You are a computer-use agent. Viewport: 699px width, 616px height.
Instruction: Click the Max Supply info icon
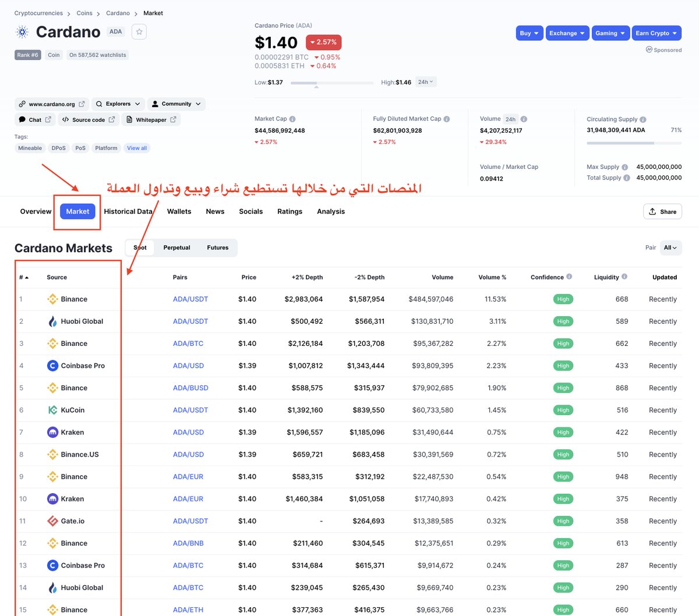(625, 167)
